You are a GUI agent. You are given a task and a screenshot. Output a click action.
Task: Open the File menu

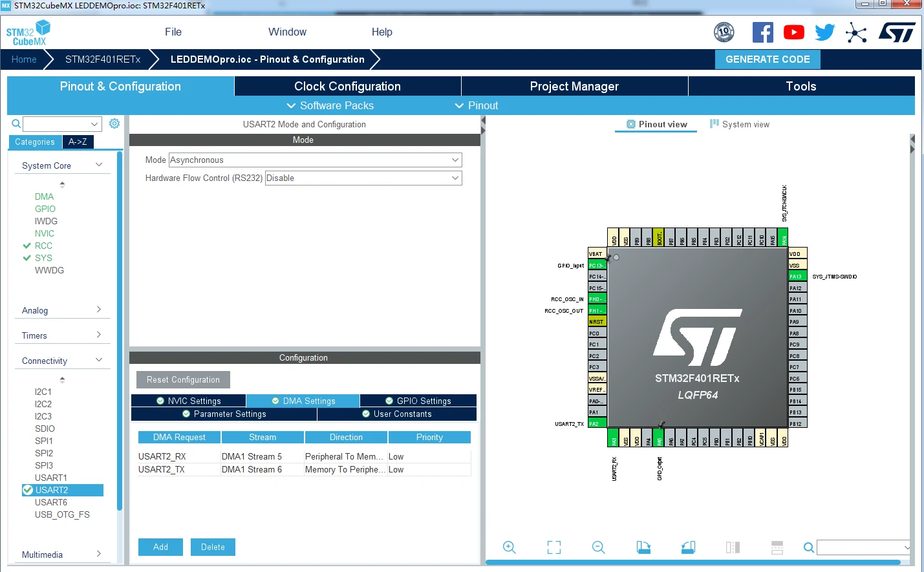click(x=173, y=32)
